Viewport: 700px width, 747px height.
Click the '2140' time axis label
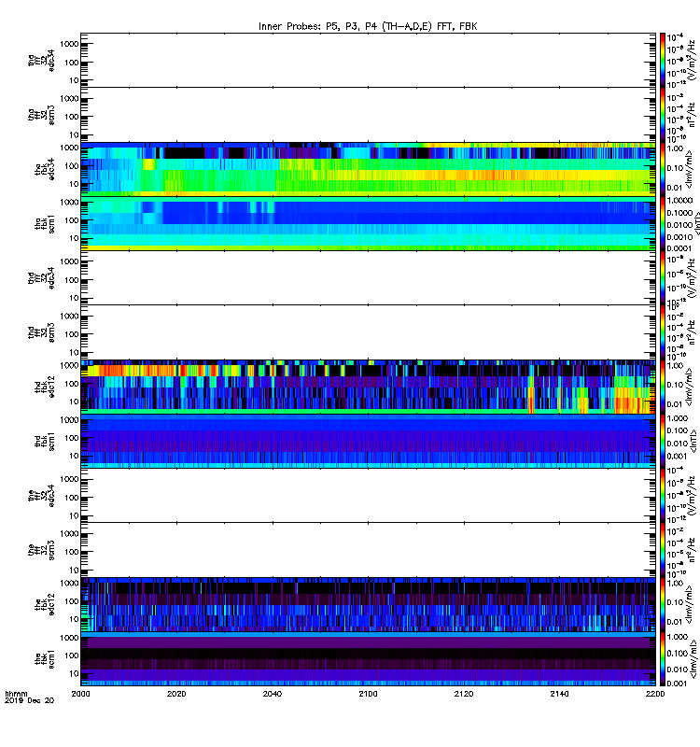coord(559,694)
